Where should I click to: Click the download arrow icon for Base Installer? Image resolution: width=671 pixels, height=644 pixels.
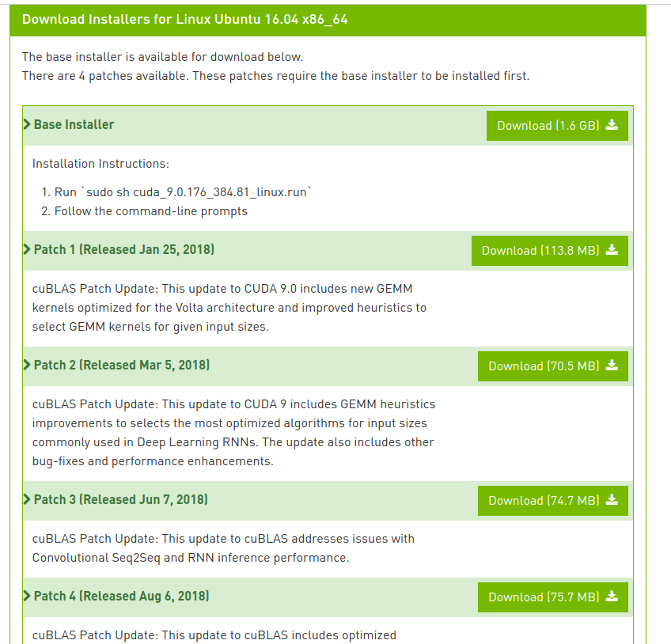[612, 125]
